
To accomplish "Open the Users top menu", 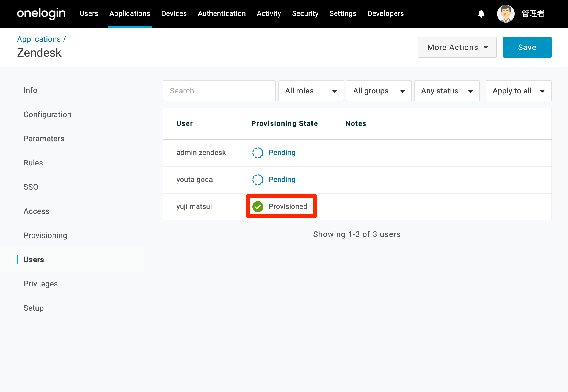I will coord(89,13).
